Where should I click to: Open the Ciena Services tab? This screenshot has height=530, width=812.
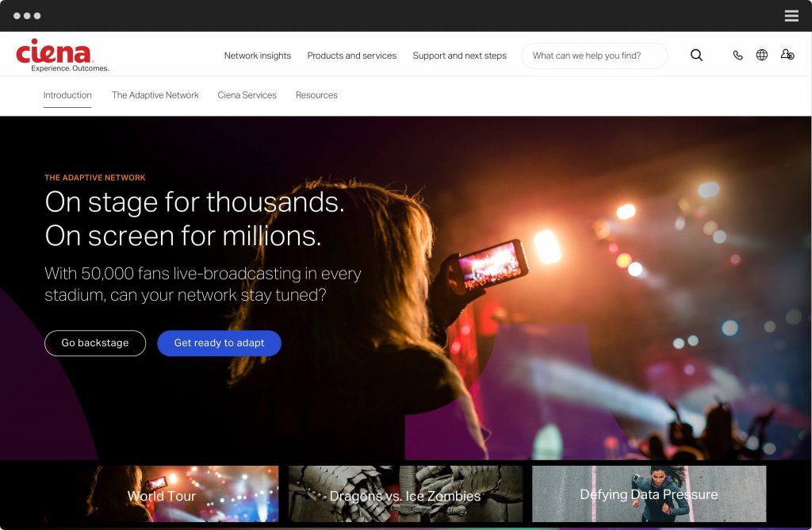247,95
